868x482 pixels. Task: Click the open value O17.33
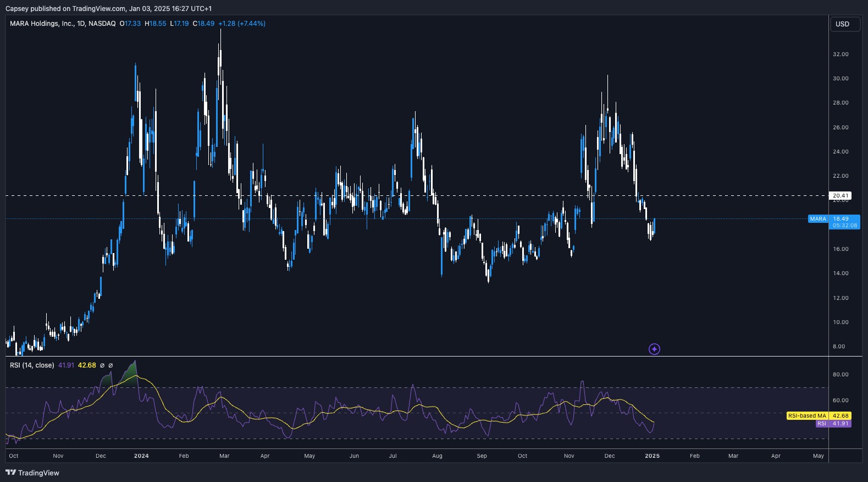tap(130, 24)
